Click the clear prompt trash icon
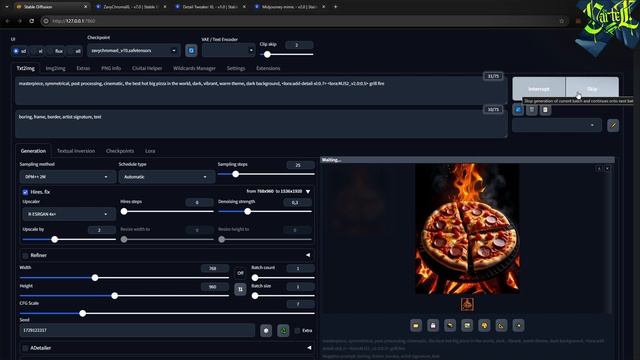 (531, 110)
